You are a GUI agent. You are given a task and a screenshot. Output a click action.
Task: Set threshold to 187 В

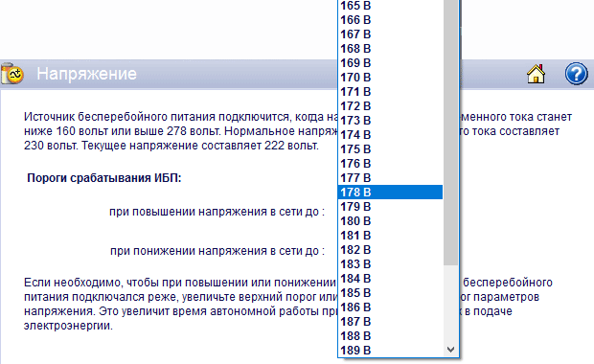390,322
